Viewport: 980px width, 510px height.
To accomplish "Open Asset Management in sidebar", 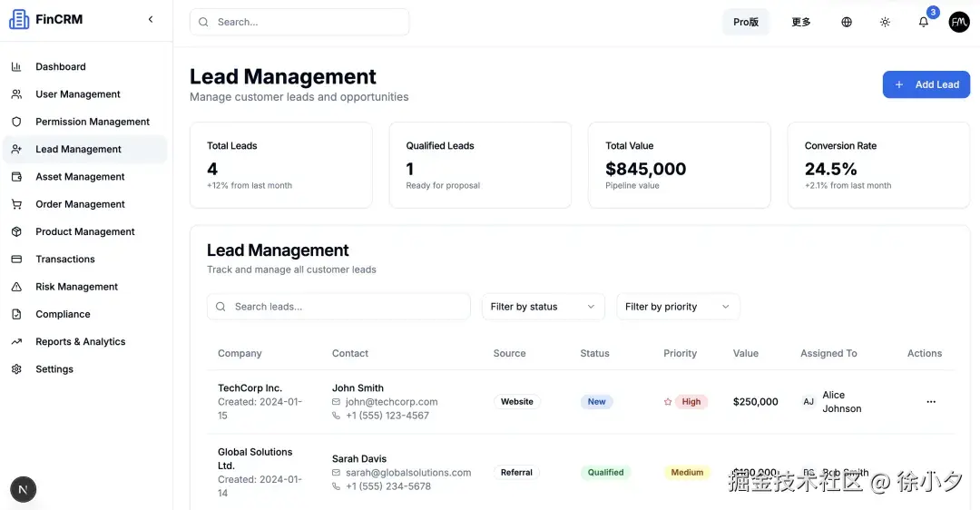I will (80, 177).
